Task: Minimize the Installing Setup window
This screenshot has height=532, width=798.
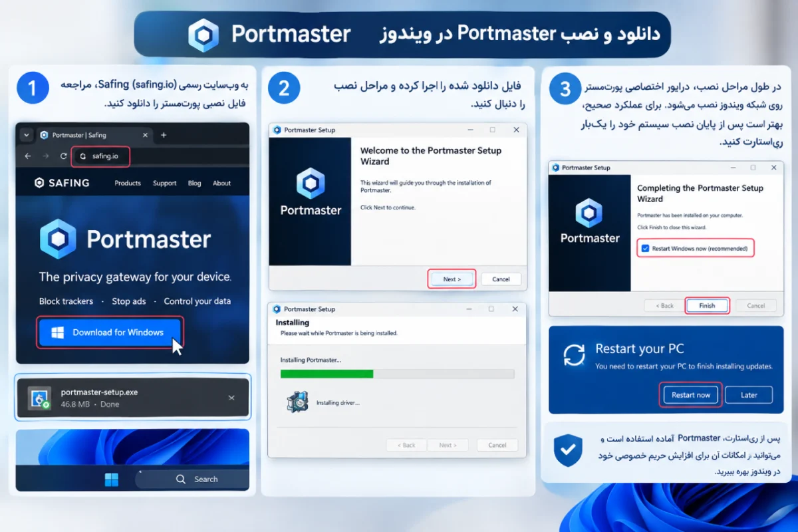Action: pyautogui.click(x=468, y=309)
